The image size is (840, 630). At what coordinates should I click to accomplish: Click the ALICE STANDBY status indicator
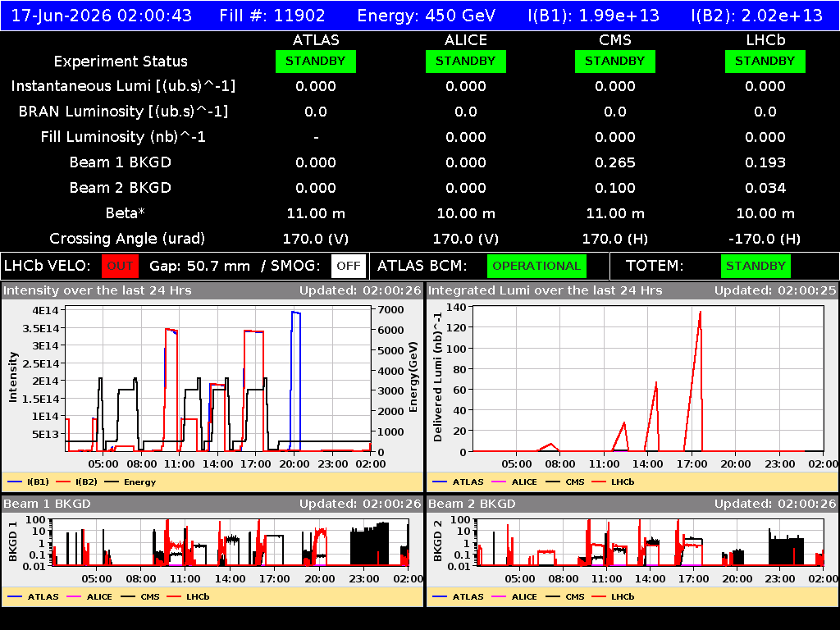(466, 62)
